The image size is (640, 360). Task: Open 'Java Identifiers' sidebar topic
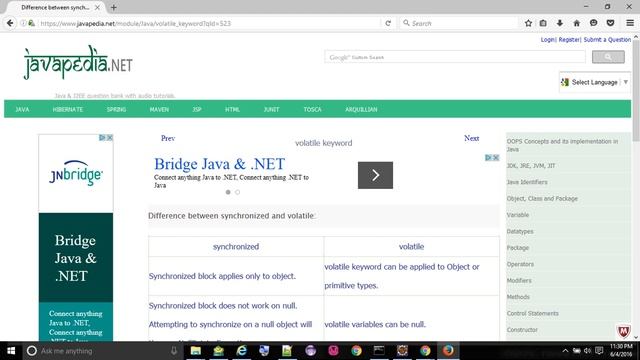527,182
